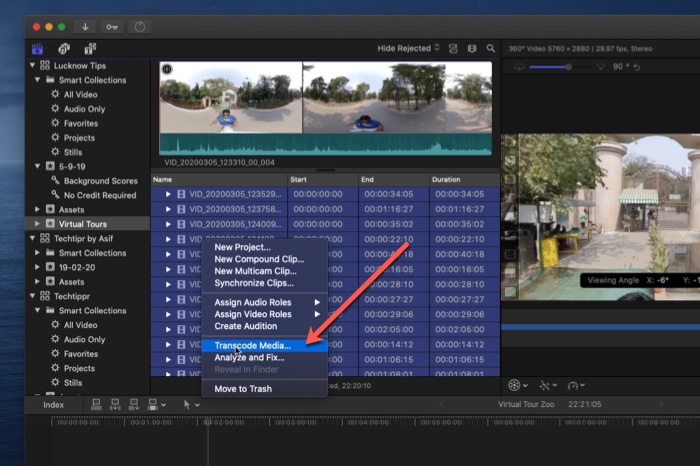Image resolution: width=700 pixels, height=466 pixels.
Task: Collapse the Lucknow Tips library
Action: tap(32, 65)
